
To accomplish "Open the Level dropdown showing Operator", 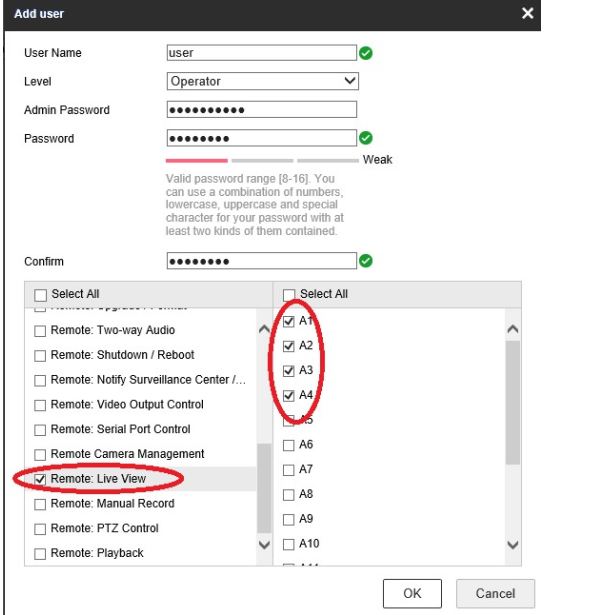I will [262, 81].
